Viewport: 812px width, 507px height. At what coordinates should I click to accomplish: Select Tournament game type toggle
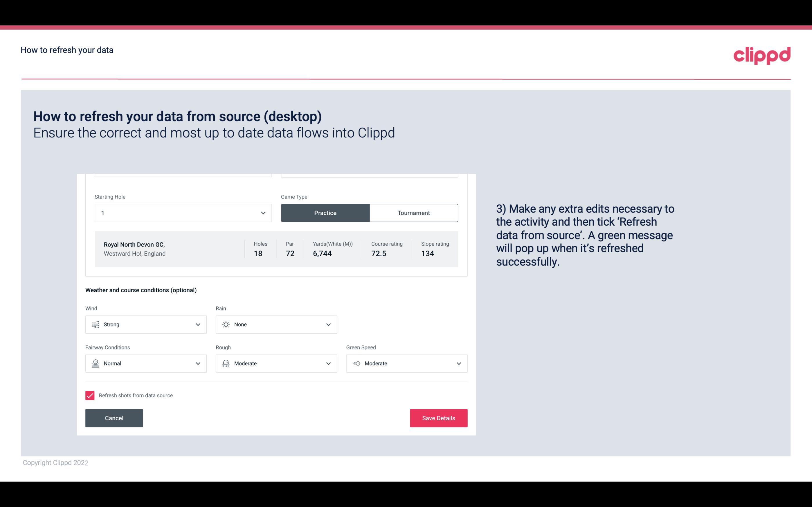click(413, 213)
